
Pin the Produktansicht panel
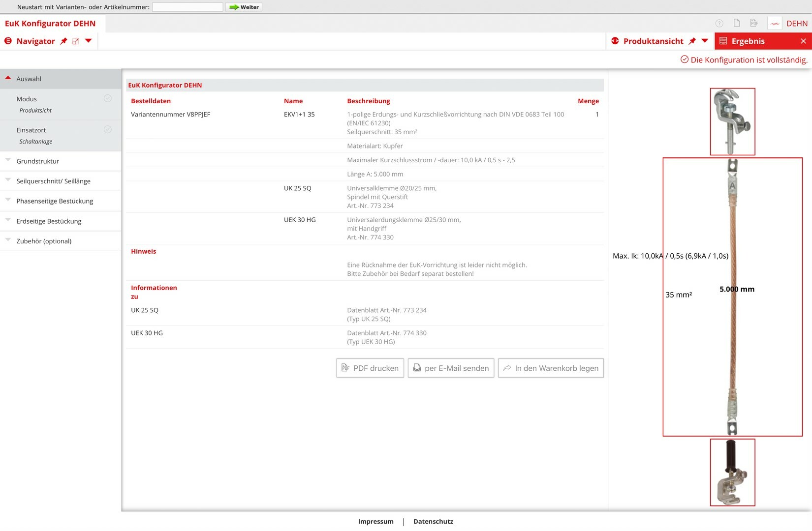(692, 41)
